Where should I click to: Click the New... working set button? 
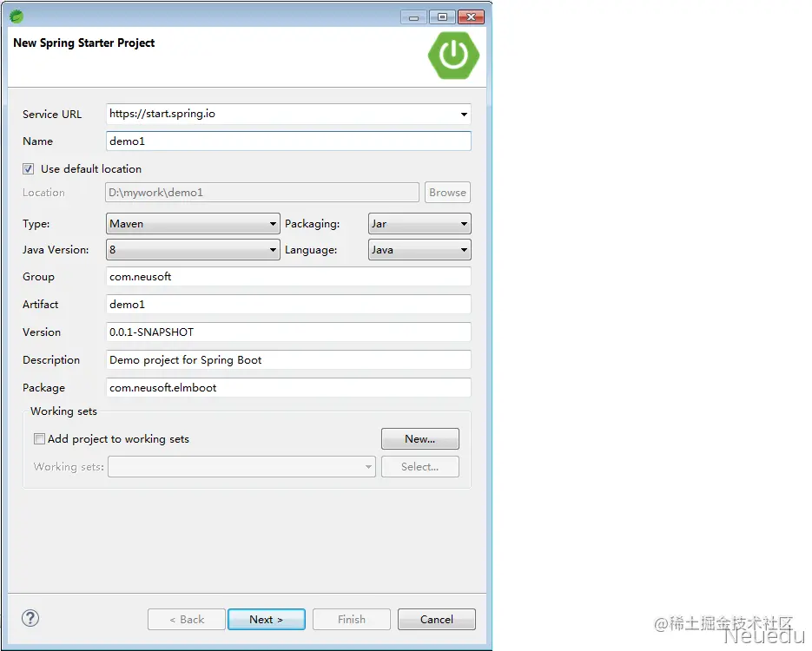tap(420, 439)
